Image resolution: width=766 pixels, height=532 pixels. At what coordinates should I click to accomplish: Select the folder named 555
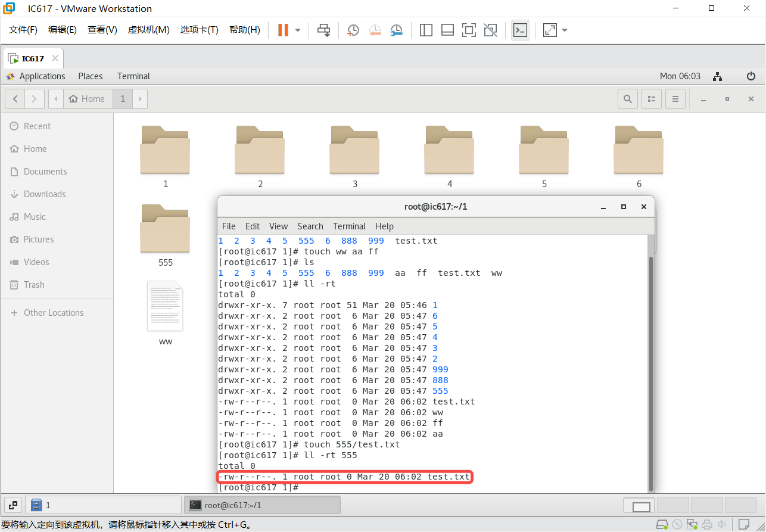[x=165, y=228]
